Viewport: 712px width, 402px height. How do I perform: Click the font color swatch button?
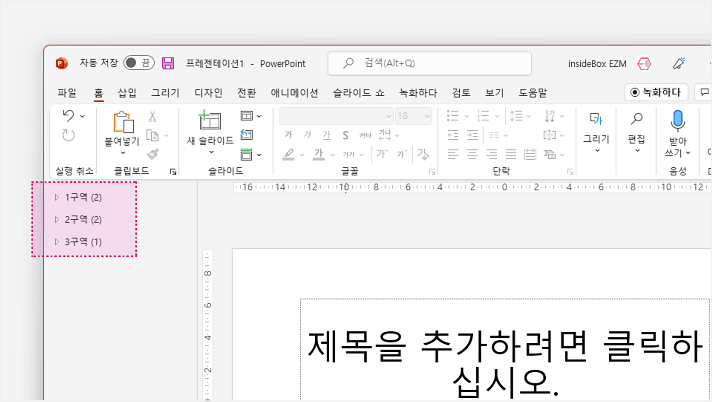[x=319, y=154]
